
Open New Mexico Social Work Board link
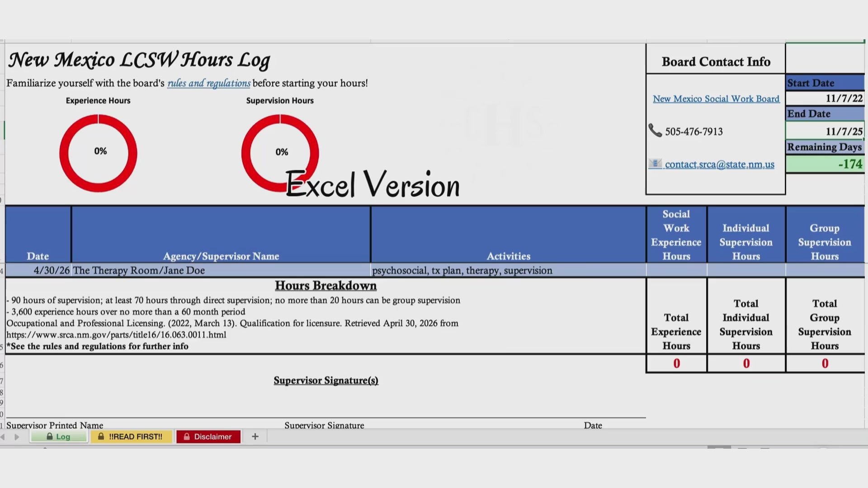pos(716,99)
